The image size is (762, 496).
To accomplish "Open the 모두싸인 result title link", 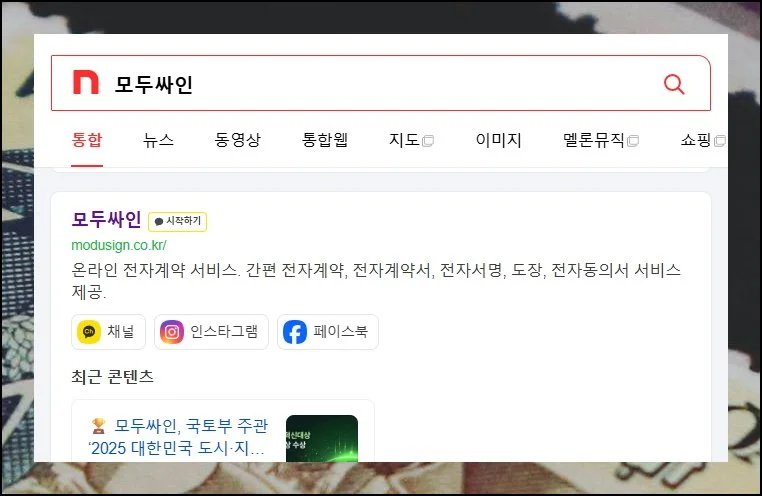I will click(106, 220).
